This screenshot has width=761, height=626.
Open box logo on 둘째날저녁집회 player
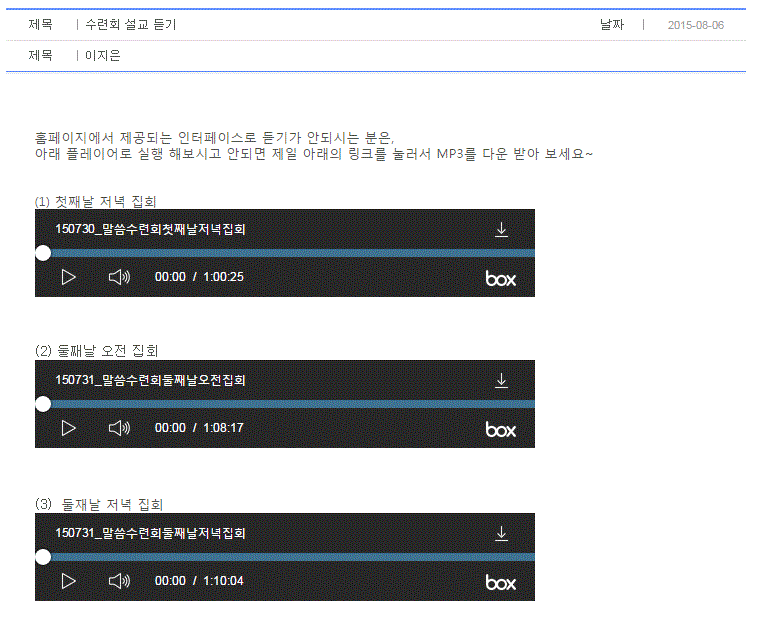tap(500, 582)
